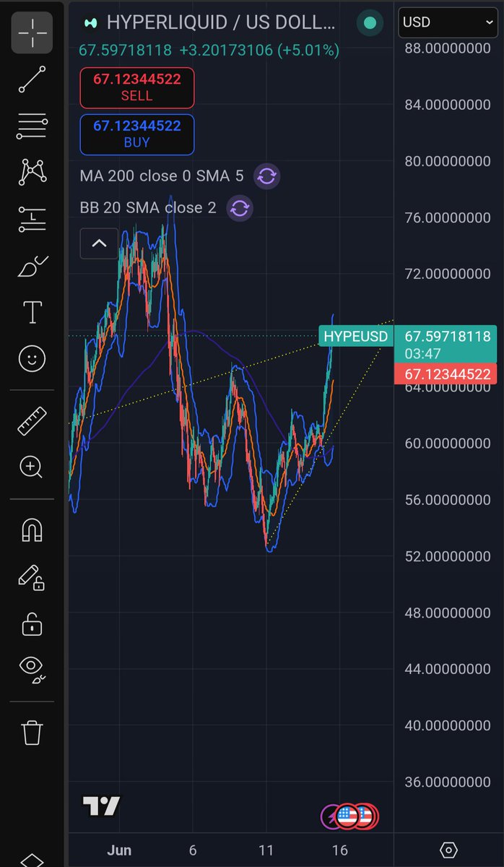Click the Hyperliquid symbol logo icon
504x867 pixels.
click(90, 23)
